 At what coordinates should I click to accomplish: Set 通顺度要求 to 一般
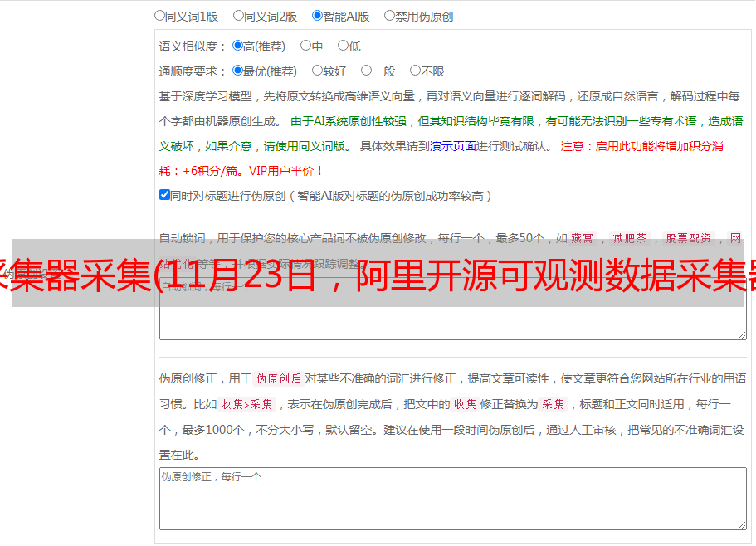pyautogui.click(x=367, y=71)
